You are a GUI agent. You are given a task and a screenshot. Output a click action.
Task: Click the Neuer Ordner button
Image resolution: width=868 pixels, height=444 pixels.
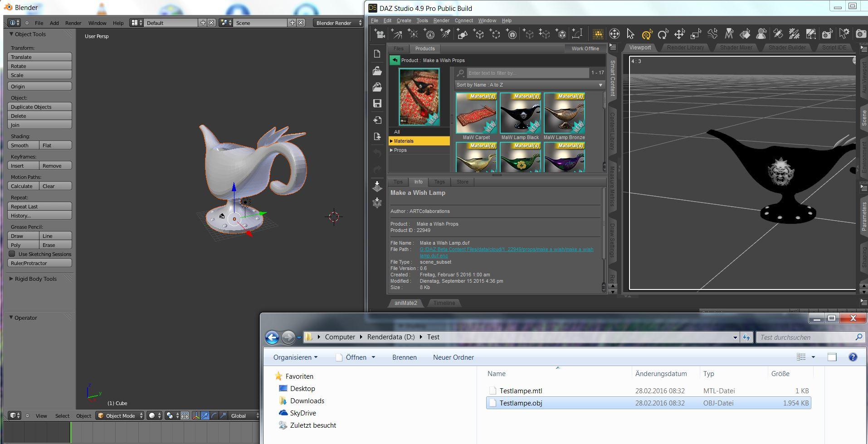(453, 357)
